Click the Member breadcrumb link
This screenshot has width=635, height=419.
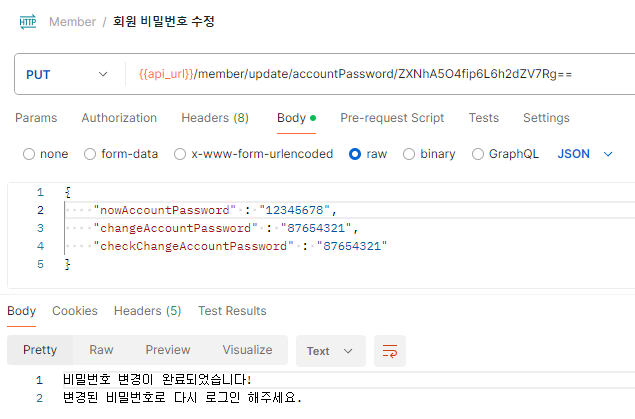[x=72, y=22]
